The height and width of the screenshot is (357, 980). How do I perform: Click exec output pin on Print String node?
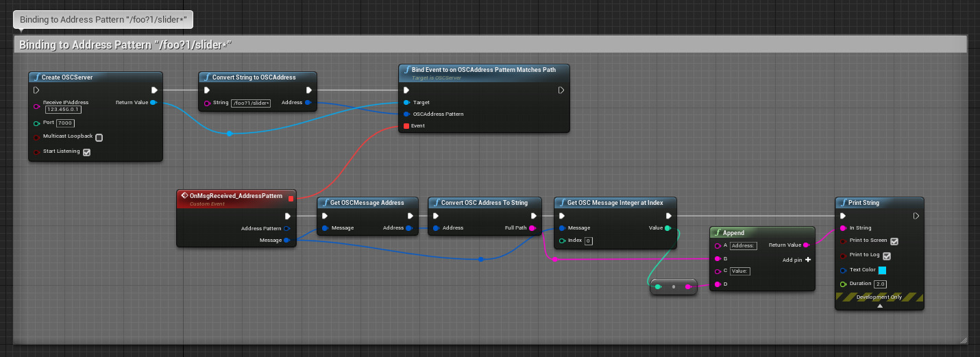(916, 216)
